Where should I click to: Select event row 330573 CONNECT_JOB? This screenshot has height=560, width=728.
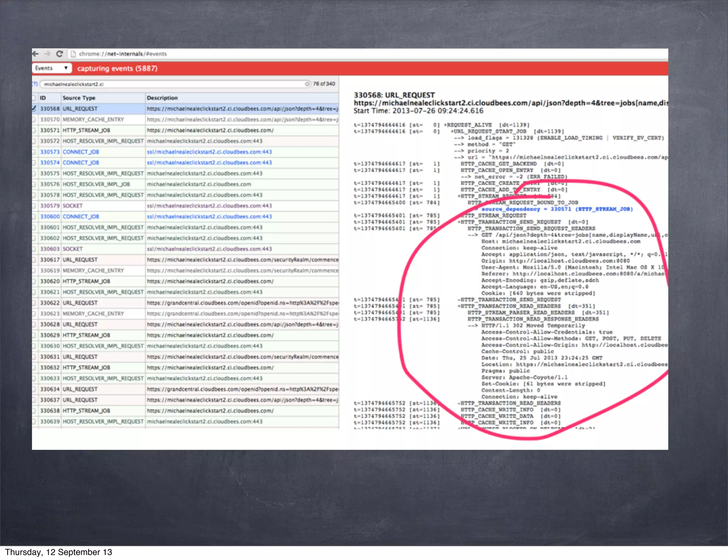point(81,152)
